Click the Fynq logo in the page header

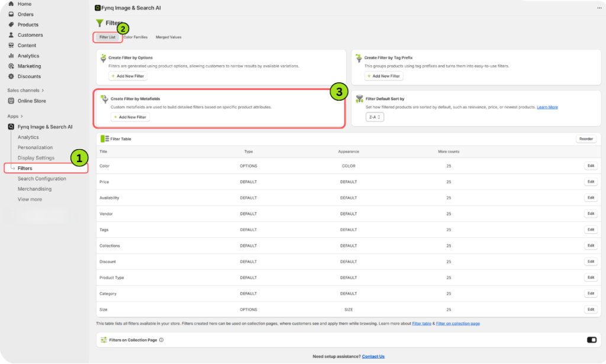tap(98, 8)
